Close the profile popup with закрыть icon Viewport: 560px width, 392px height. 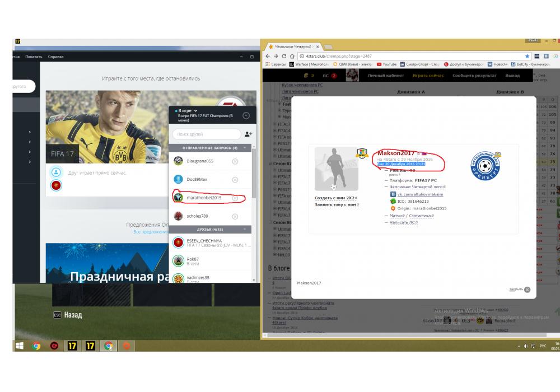click(527, 290)
